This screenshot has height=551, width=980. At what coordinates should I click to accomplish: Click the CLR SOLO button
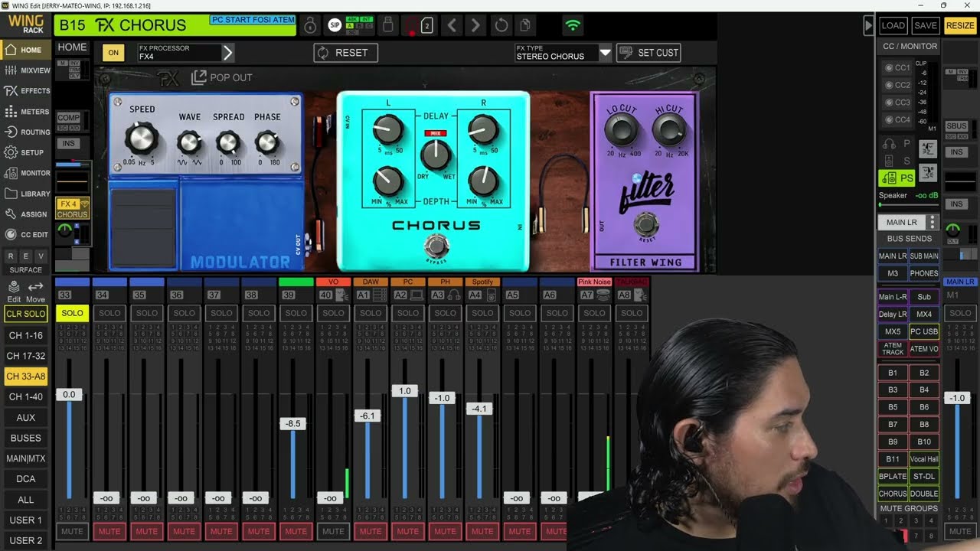[x=26, y=314]
